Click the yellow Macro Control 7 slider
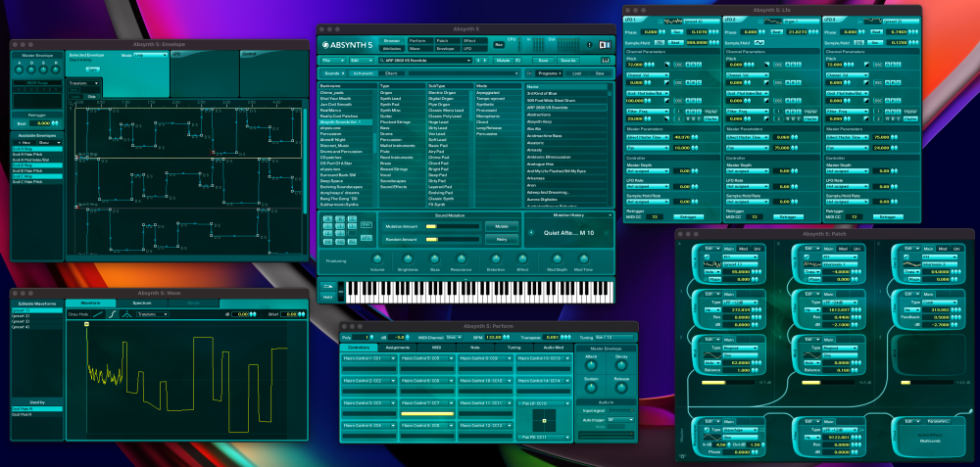980x467 pixels. [427, 413]
